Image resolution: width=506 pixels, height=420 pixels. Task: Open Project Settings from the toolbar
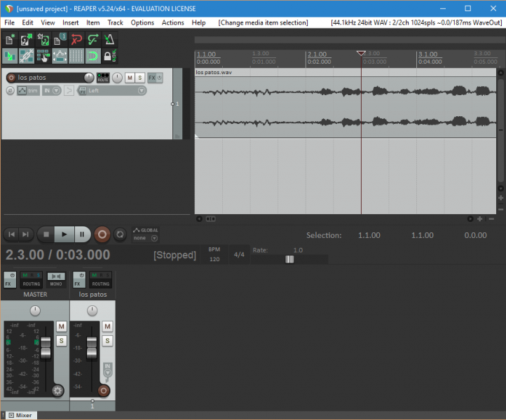pos(60,39)
